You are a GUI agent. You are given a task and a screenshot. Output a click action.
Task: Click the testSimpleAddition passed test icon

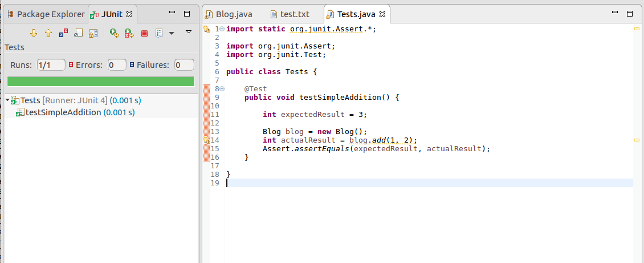tap(20, 113)
